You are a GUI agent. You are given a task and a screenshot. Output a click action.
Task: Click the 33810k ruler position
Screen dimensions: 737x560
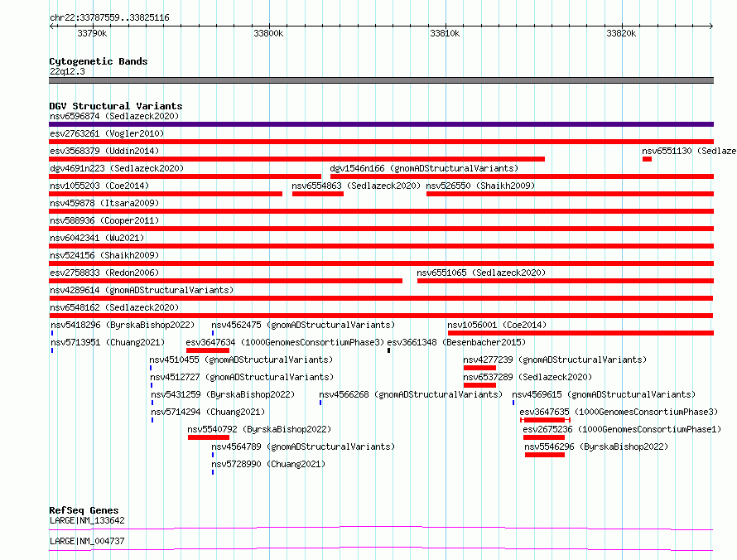click(445, 33)
